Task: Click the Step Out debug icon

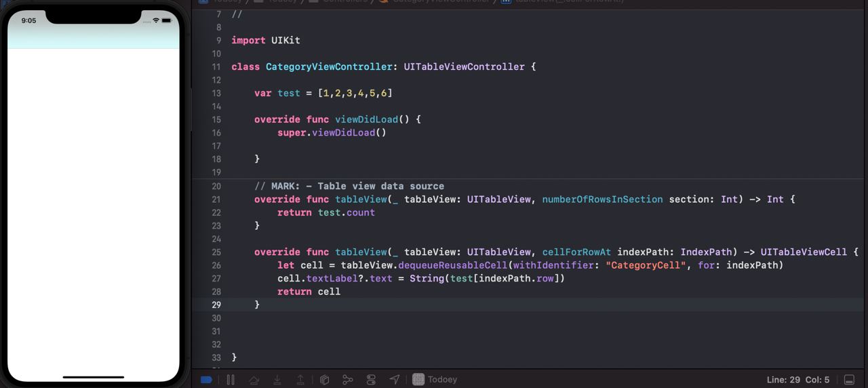Action: click(x=300, y=380)
